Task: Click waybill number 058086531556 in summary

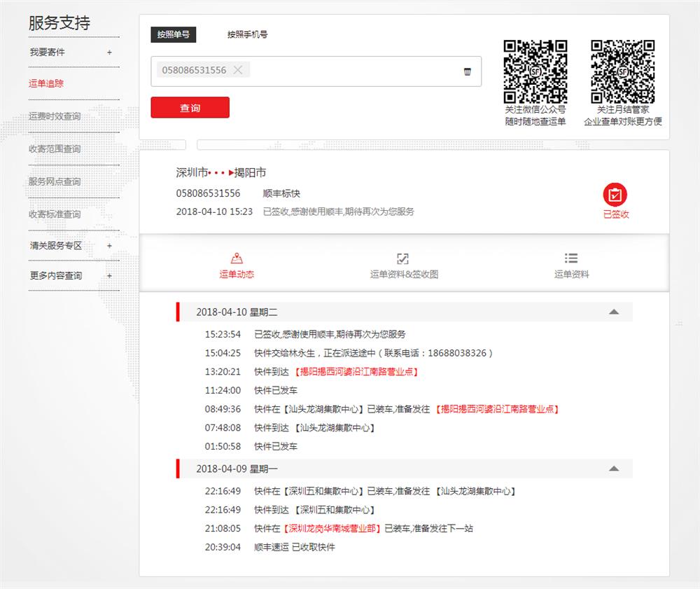Action: pyautogui.click(x=208, y=193)
